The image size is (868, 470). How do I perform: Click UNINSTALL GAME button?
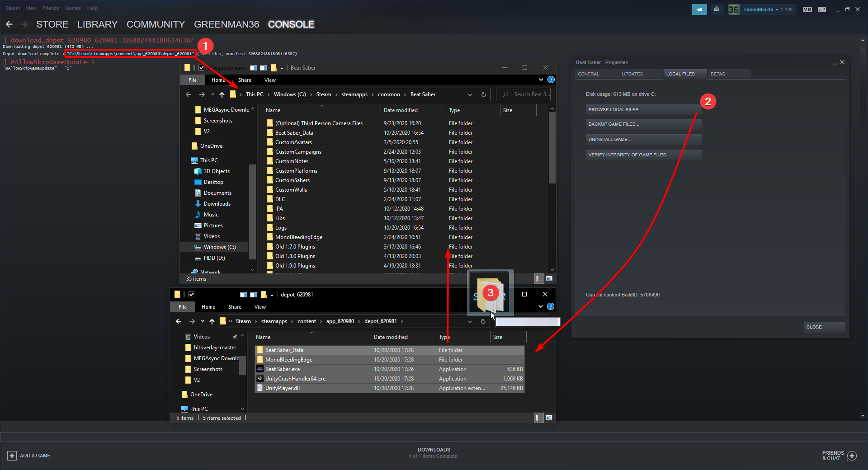tap(644, 140)
